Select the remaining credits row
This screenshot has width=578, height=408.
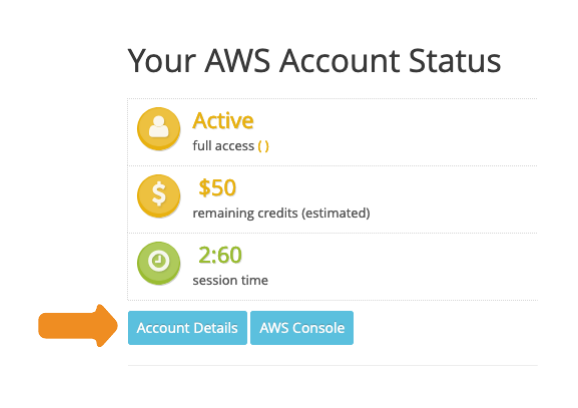point(332,199)
